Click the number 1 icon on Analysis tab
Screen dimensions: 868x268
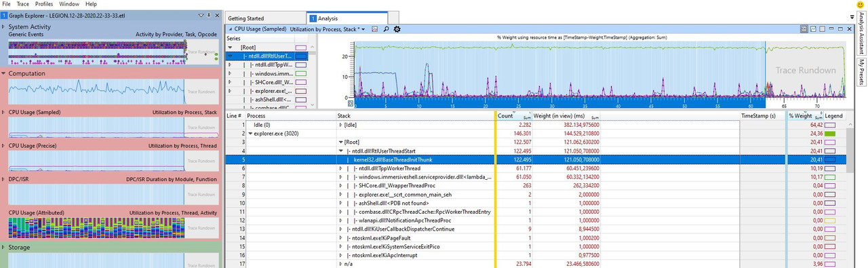pyautogui.click(x=313, y=18)
